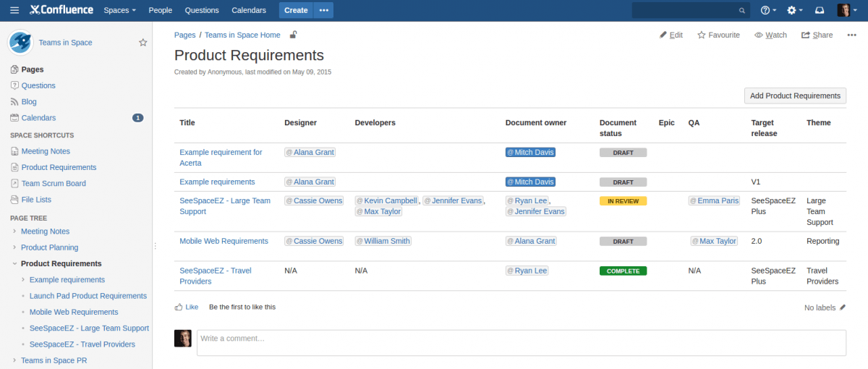868x369 pixels.
Task: Open Launch Pad Product Requirements tree page
Action: point(88,296)
